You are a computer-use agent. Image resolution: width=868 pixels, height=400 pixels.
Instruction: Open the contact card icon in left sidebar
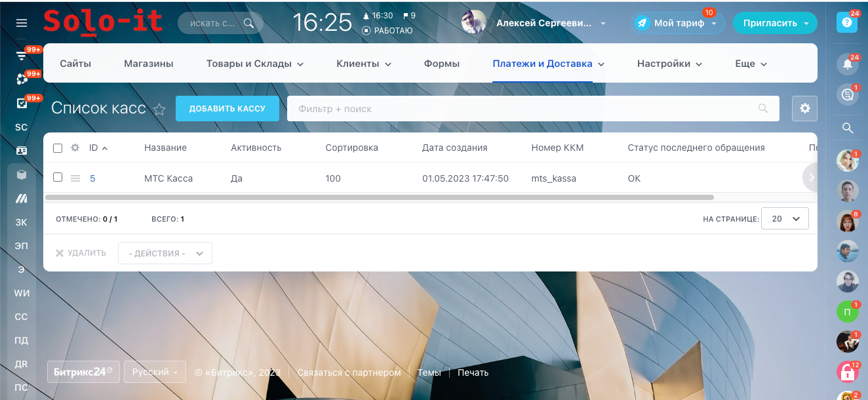click(22, 151)
